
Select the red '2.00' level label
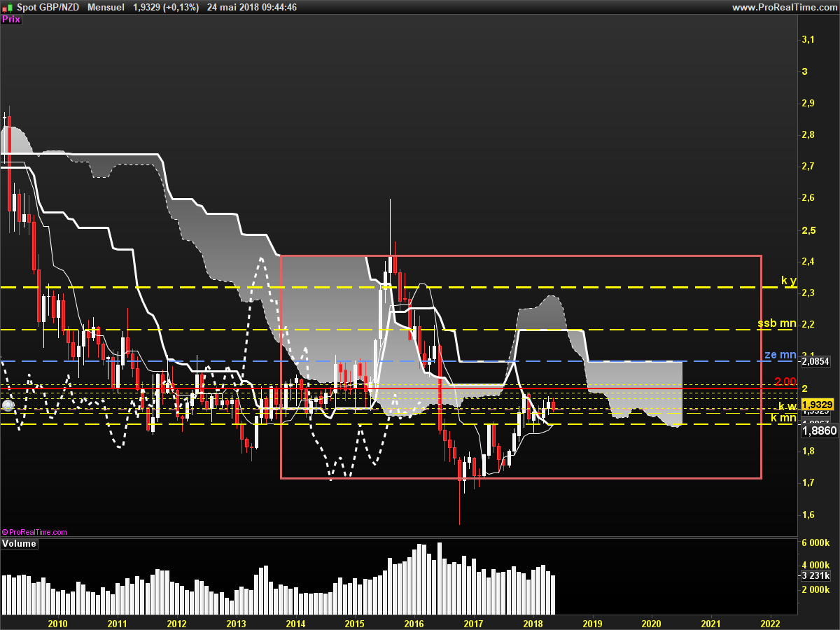tap(785, 381)
